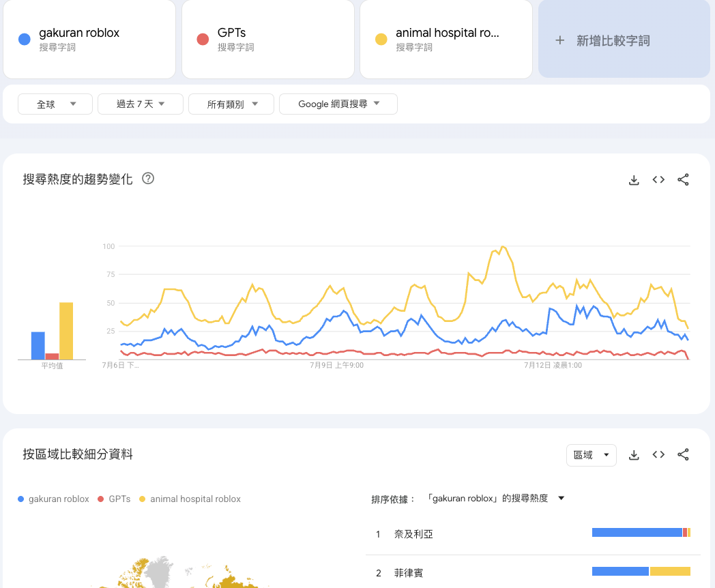The height and width of the screenshot is (588, 715).
Task: Click the yellow average bar for animal hospital
Action: point(66,331)
